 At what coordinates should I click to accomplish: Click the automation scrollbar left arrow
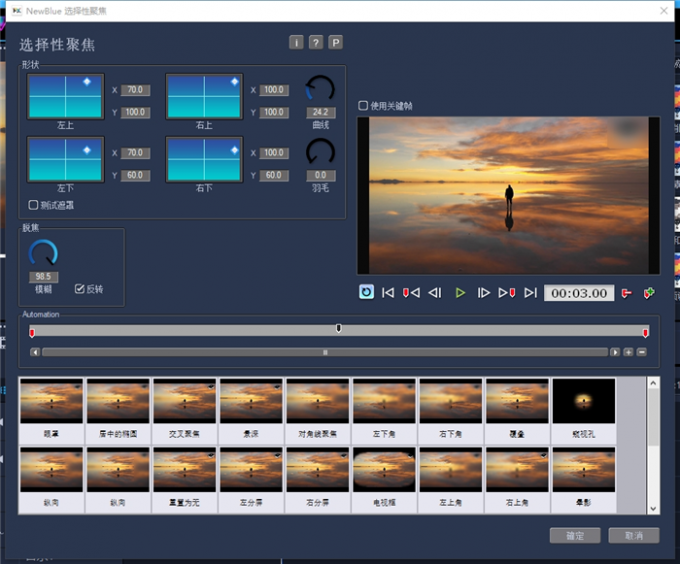[35, 352]
